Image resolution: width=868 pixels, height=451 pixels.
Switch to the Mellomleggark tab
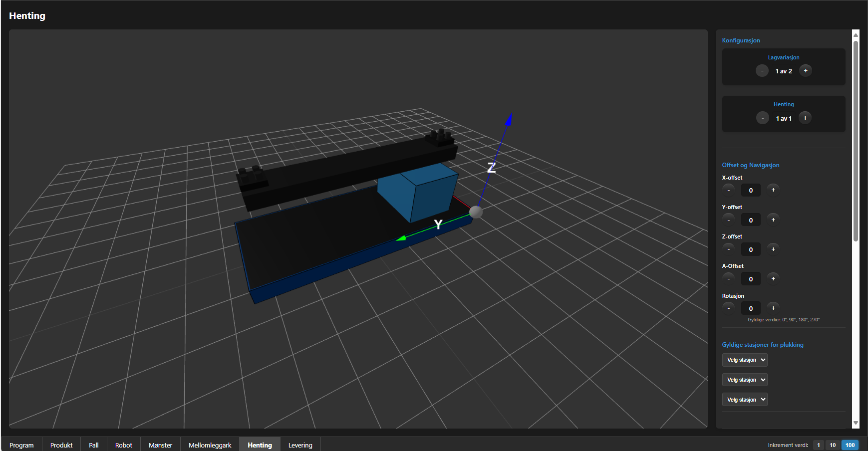210,445
